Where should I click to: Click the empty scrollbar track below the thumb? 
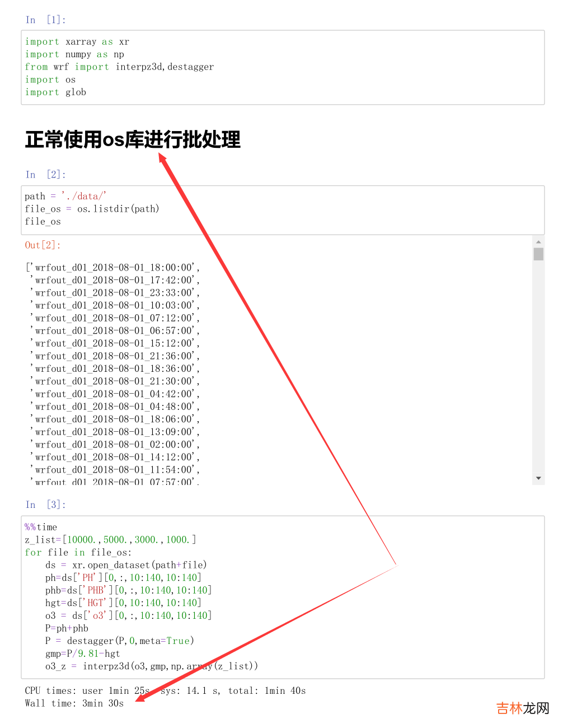pyautogui.click(x=538, y=364)
